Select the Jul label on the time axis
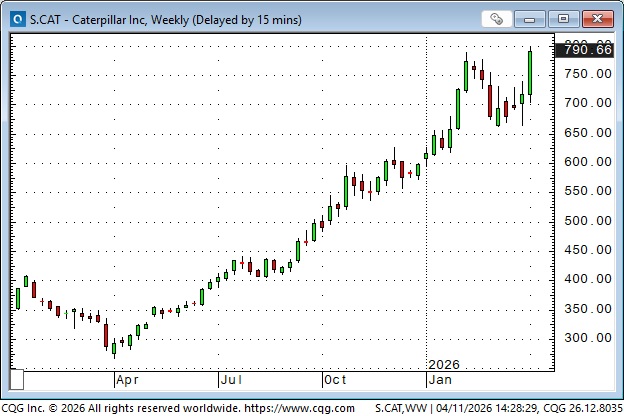Screen dimensions: 624x416 click(x=231, y=380)
